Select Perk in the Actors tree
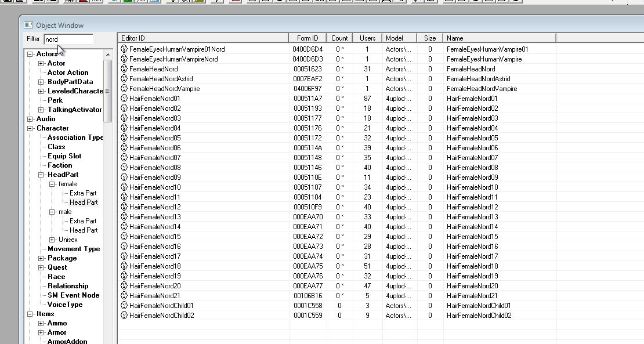 click(55, 100)
